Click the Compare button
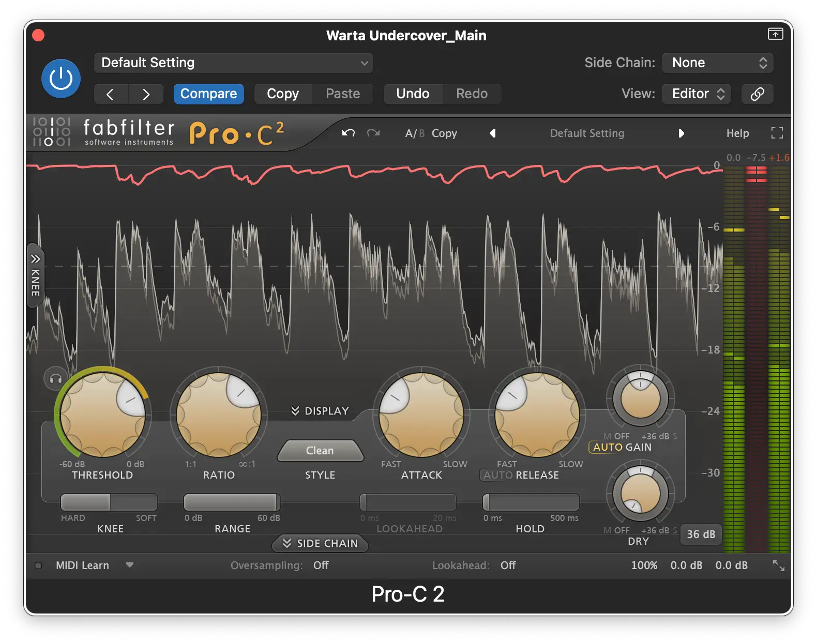The image size is (817, 644). (x=208, y=94)
